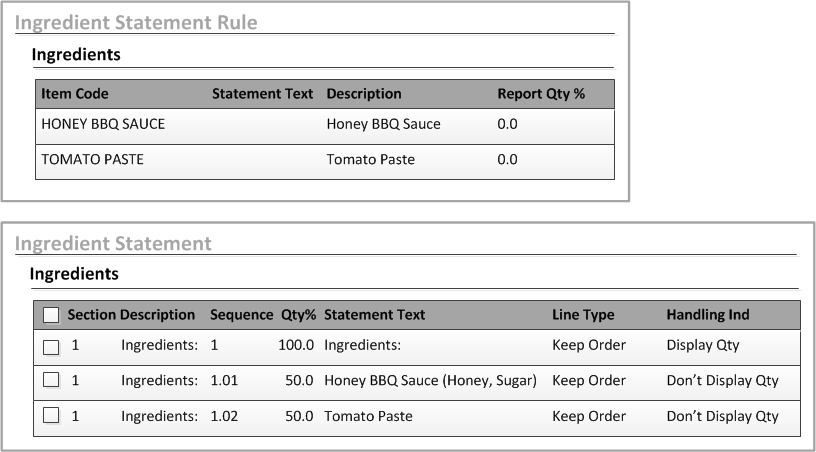Image resolution: width=816 pixels, height=452 pixels.
Task: Check the box for sequence 1 row
Action: pos(51,348)
